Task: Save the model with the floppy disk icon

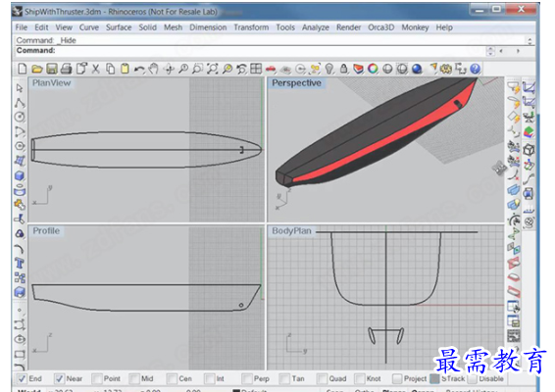Action: [x=52, y=69]
